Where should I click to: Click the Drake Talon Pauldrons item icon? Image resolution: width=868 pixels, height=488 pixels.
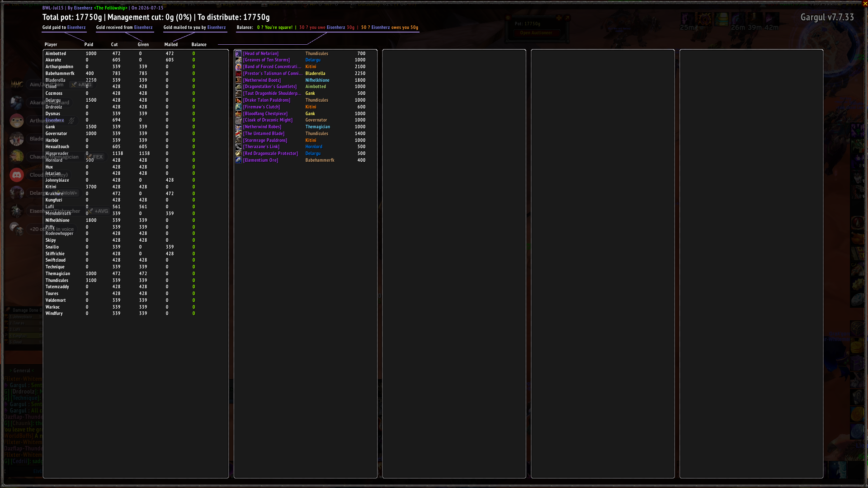[238, 100]
